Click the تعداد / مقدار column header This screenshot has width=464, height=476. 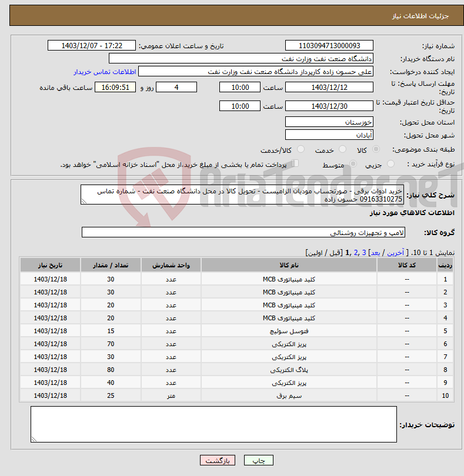pyautogui.click(x=111, y=265)
